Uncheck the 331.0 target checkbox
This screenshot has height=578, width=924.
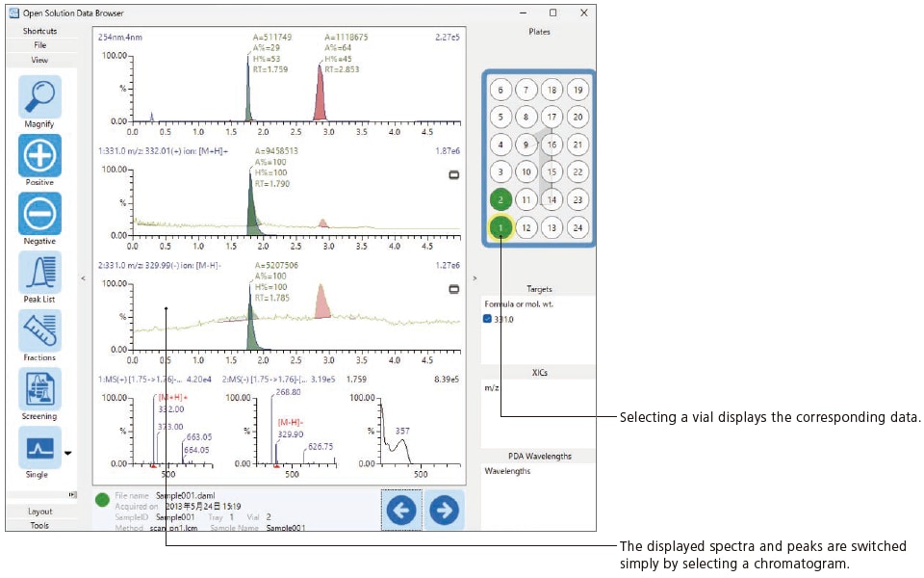[488, 319]
